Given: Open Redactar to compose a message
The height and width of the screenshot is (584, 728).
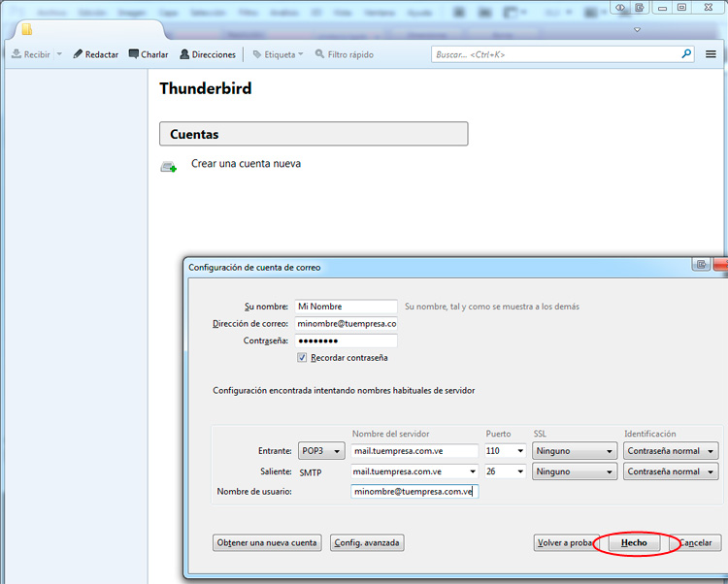Looking at the screenshot, I should click(95, 54).
